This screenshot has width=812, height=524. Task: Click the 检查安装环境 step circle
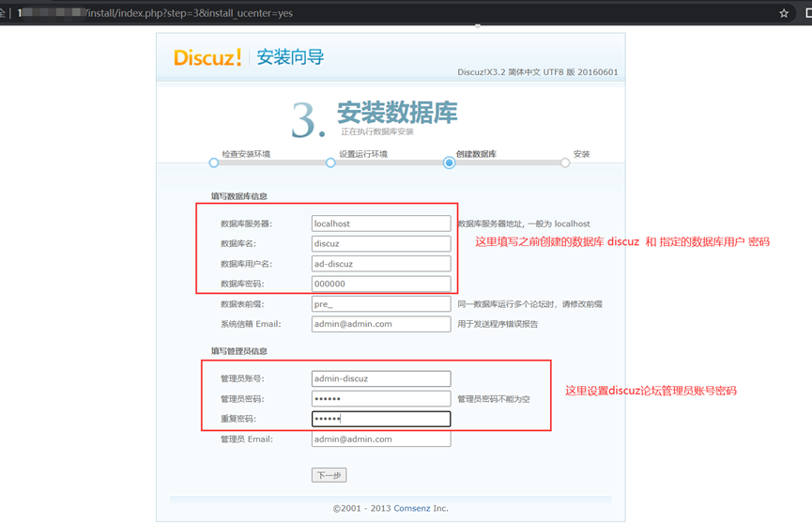click(x=214, y=162)
